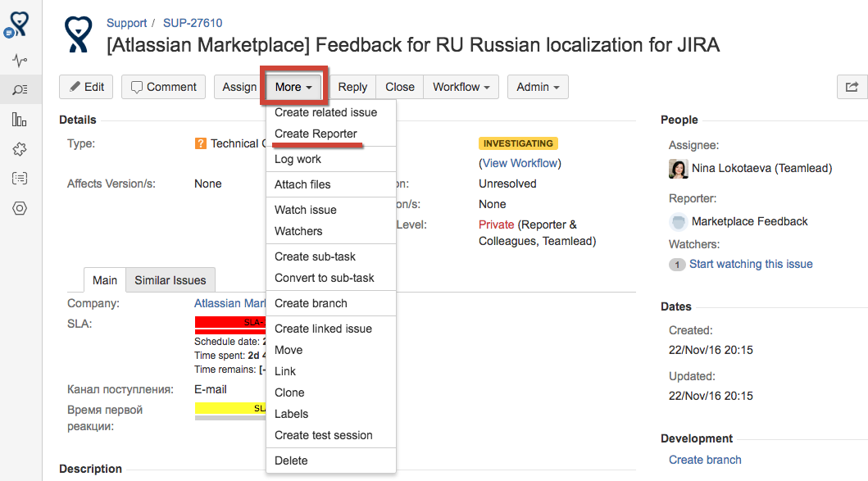Open the reports bar chart sidebar icon

pyautogui.click(x=20, y=120)
